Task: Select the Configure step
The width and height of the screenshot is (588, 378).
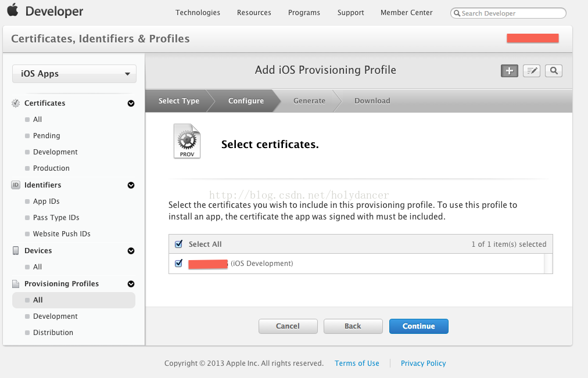Action: [x=246, y=101]
